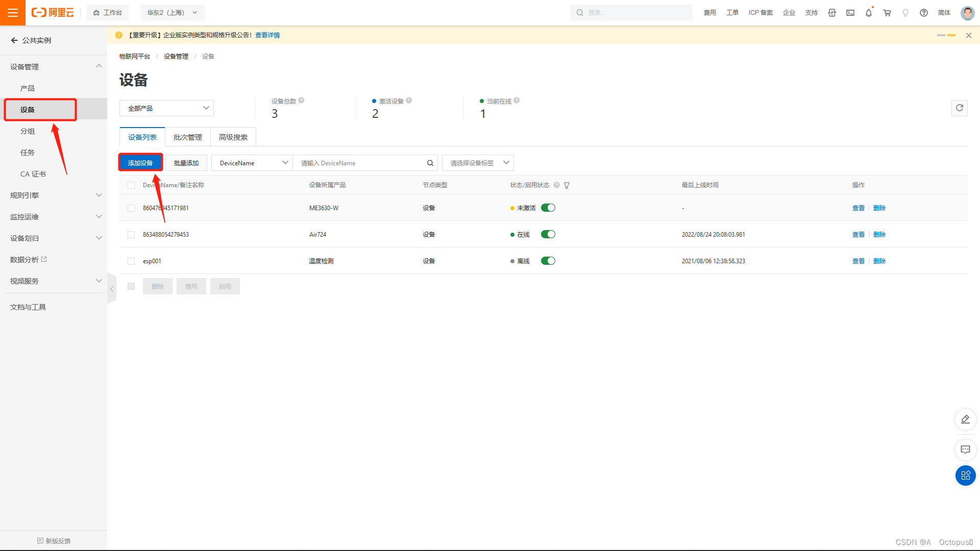Image resolution: width=980 pixels, height=551 pixels.
Task: Select the 设备列表 tab
Action: (142, 137)
